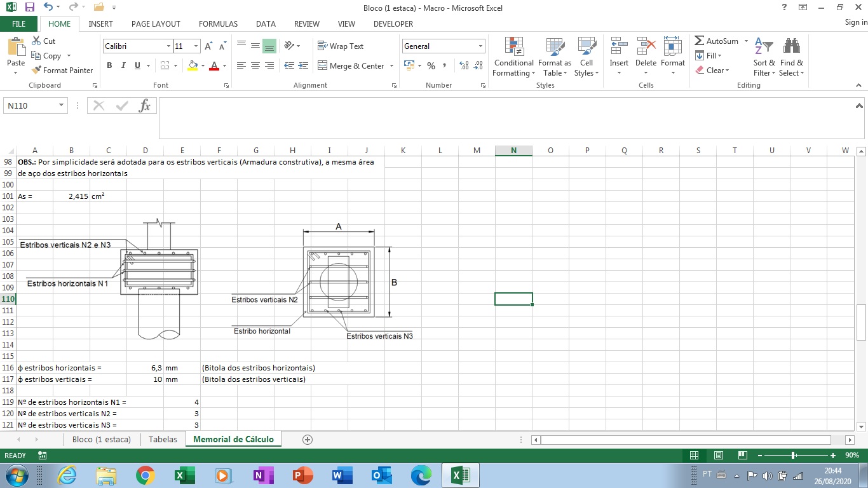This screenshot has height=488, width=868.
Task: Expand the formula bar
Action: (858, 105)
